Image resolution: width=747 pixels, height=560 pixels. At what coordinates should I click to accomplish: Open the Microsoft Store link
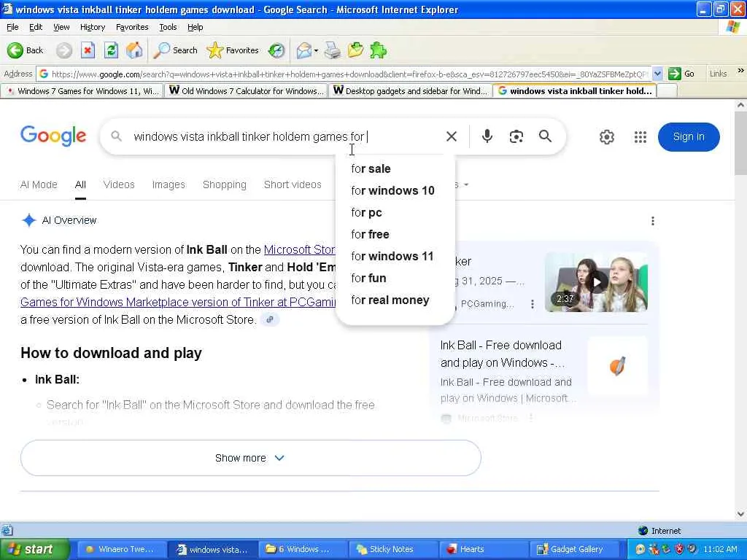pos(300,249)
